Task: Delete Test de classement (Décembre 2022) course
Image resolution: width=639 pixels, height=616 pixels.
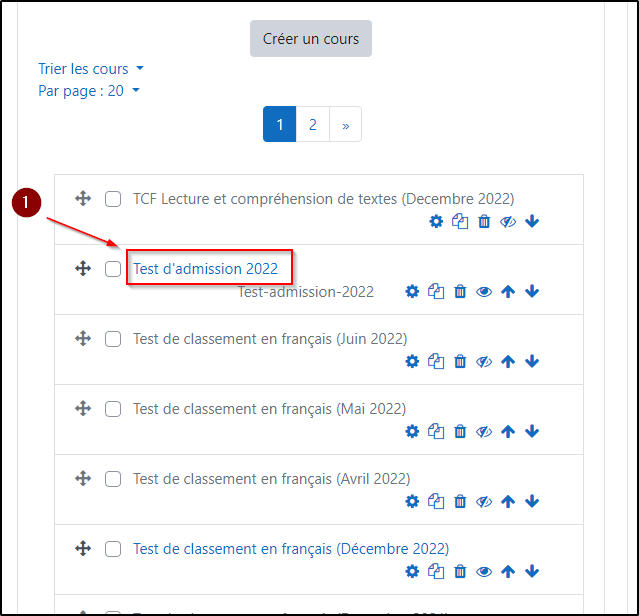Action: coord(460,572)
